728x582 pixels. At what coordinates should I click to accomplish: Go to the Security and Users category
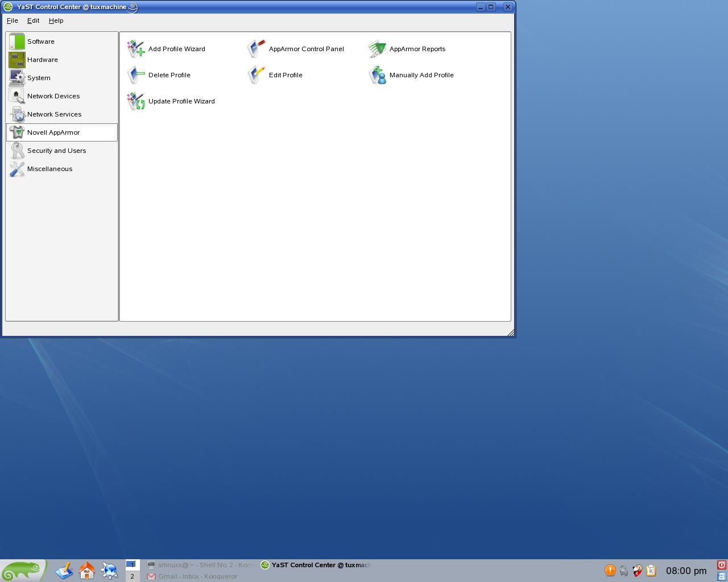[x=61, y=151]
